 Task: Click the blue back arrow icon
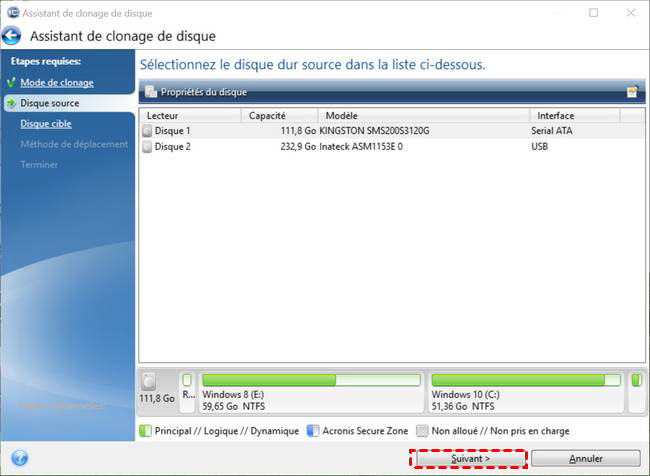[11, 36]
